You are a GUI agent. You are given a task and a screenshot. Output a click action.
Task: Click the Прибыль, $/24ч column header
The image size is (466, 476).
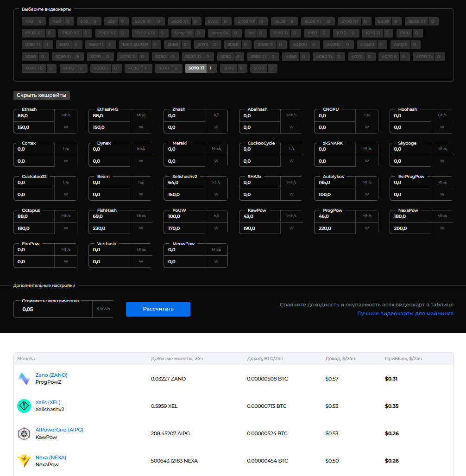click(403, 359)
